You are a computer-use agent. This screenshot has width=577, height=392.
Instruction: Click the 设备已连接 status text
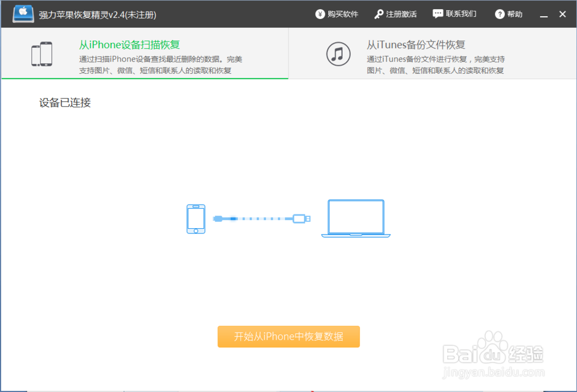[65, 103]
